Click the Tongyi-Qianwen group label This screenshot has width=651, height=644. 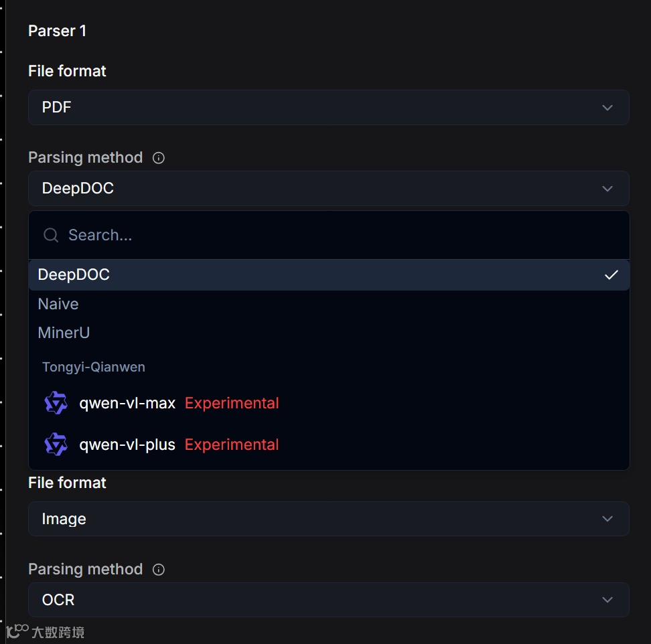click(x=94, y=367)
